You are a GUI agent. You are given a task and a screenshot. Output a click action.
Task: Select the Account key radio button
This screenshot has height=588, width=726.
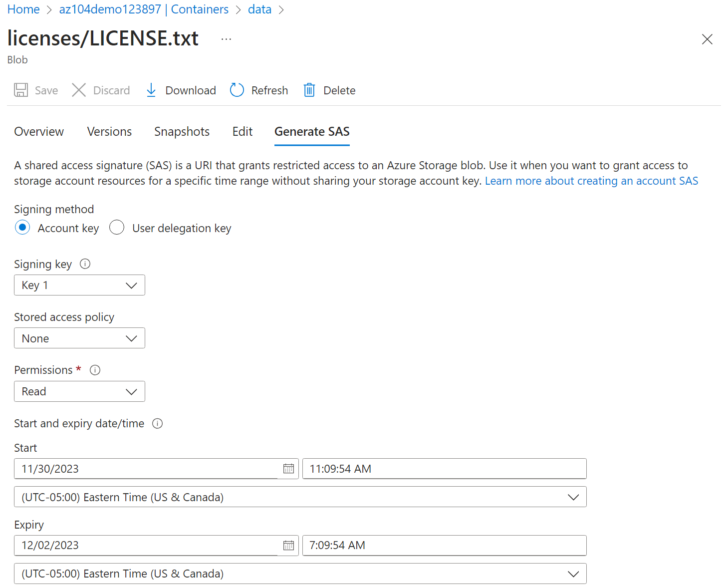coord(22,228)
